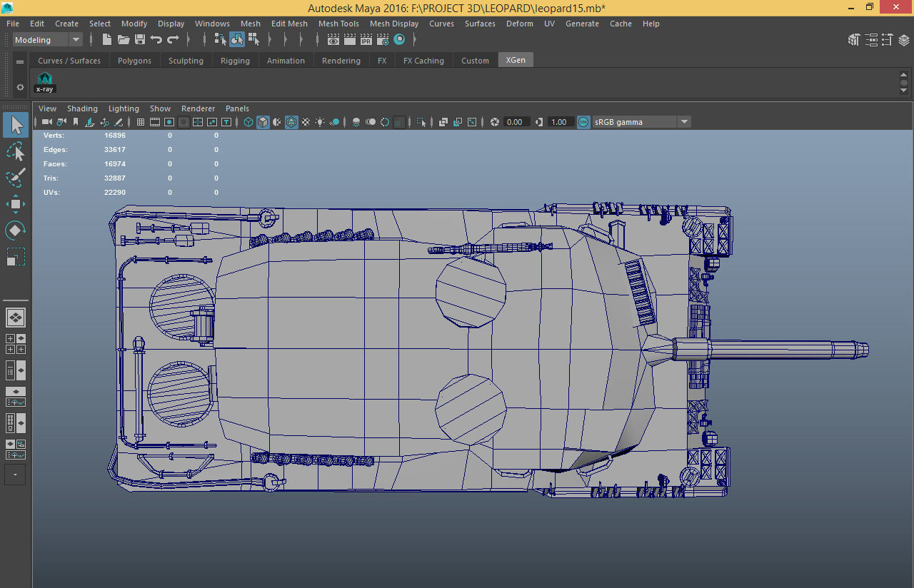Toggle use all lights bulb icon
Screen dimensions: 914x588
click(x=320, y=122)
